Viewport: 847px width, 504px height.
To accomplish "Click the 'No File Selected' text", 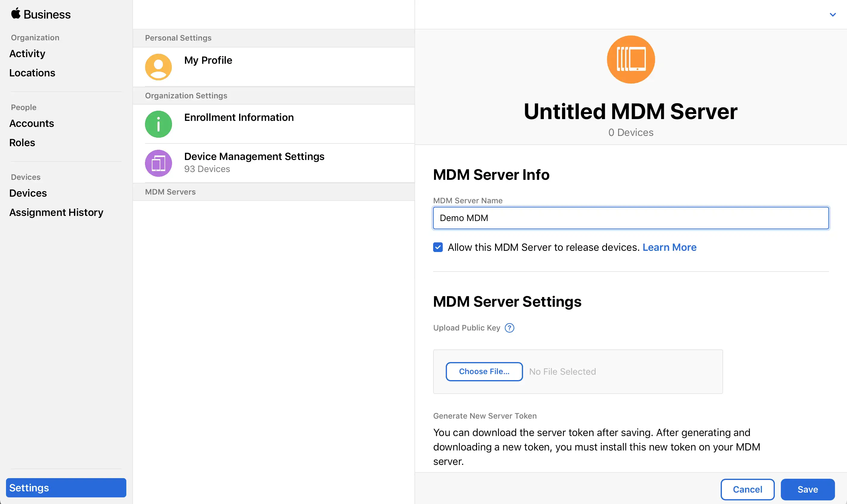I will [x=562, y=372].
